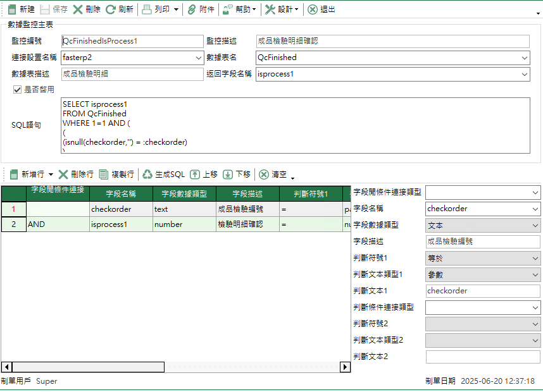The image size is (543, 392).
Task: Click the 清空 button label
Action: tap(279, 175)
